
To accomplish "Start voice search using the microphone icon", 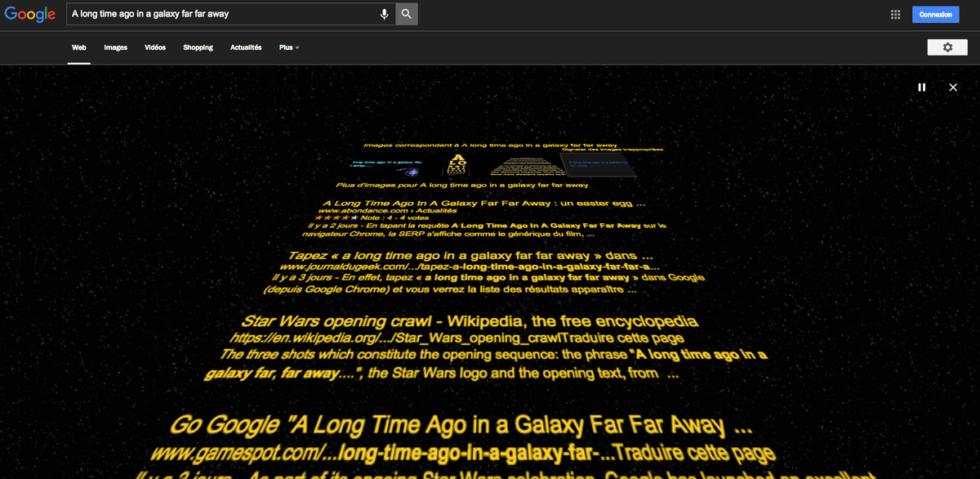I will [384, 14].
